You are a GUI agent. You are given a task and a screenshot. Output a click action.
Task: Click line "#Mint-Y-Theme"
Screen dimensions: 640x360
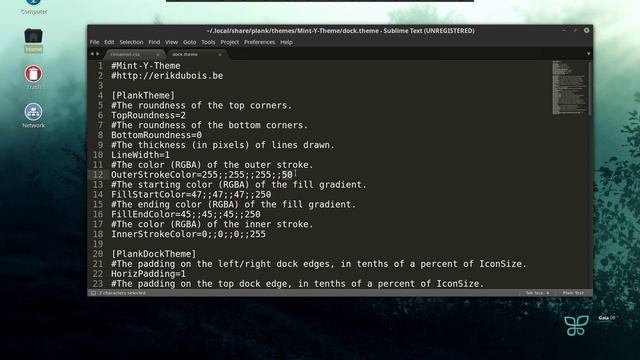click(x=146, y=66)
